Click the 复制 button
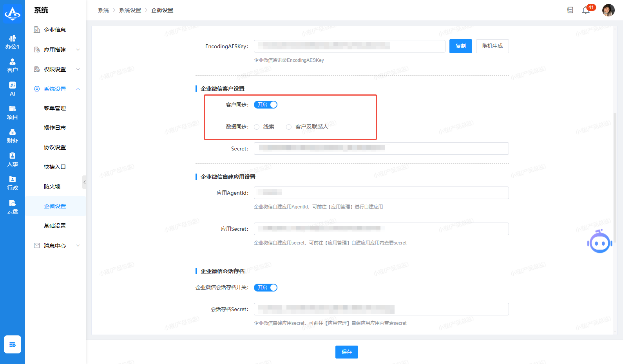623x364 pixels. coord(461,46)
